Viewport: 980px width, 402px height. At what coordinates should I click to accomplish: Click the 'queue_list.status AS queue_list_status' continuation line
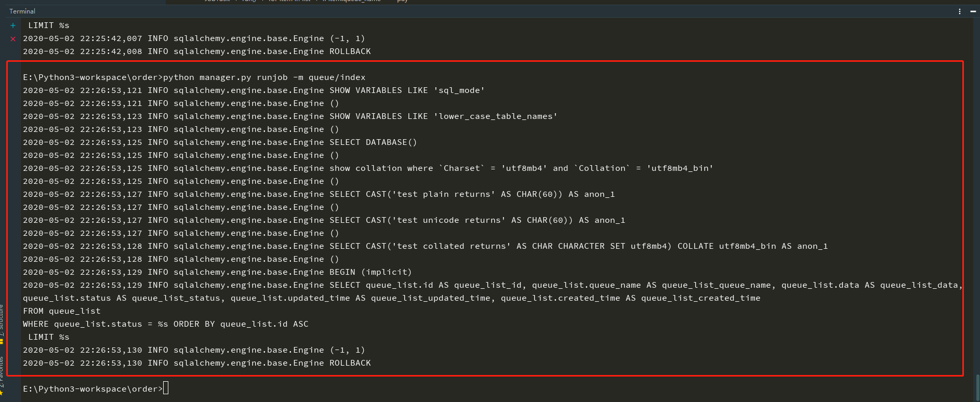[x=391, y=298]
